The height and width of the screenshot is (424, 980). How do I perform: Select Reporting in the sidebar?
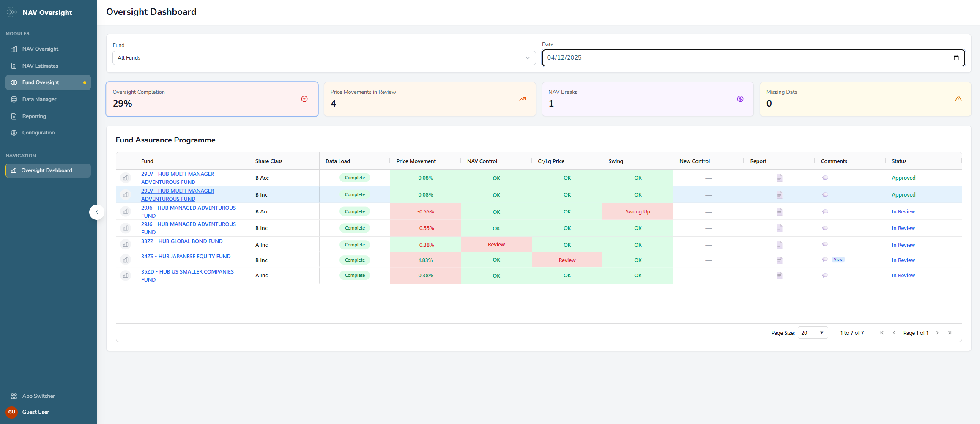[34, 116]
